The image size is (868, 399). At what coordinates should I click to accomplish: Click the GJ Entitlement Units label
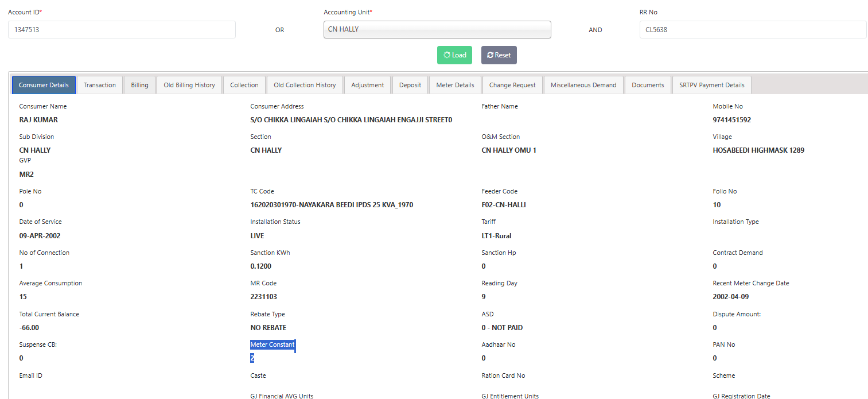click(x=510, y=396)
